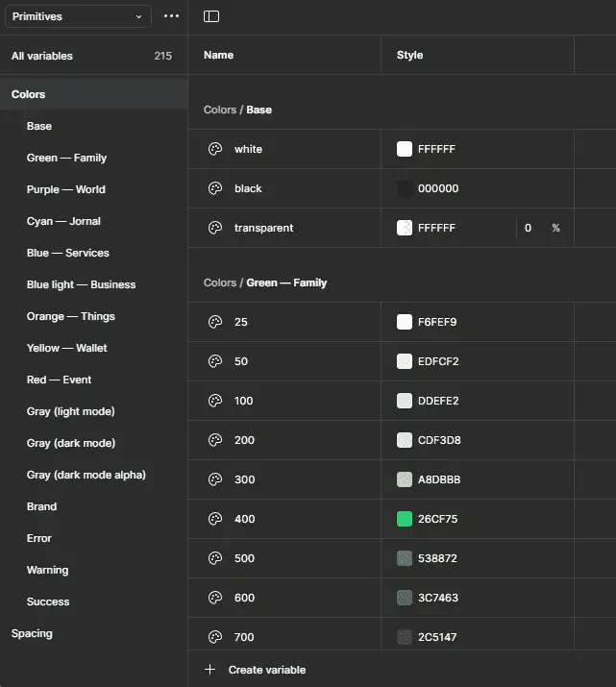Click the palette icon for Green 100
Viewport: 616px width, 687px height.
pyautogui.click(x=215, y=401)
